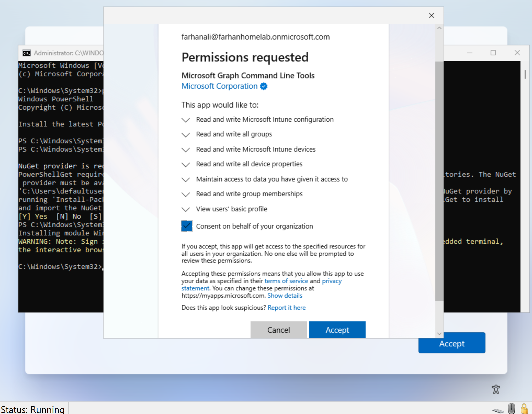This screenshot has width=532, height=414.
Task: Expand Maintain access to data permission
Action: click(186, 179)
